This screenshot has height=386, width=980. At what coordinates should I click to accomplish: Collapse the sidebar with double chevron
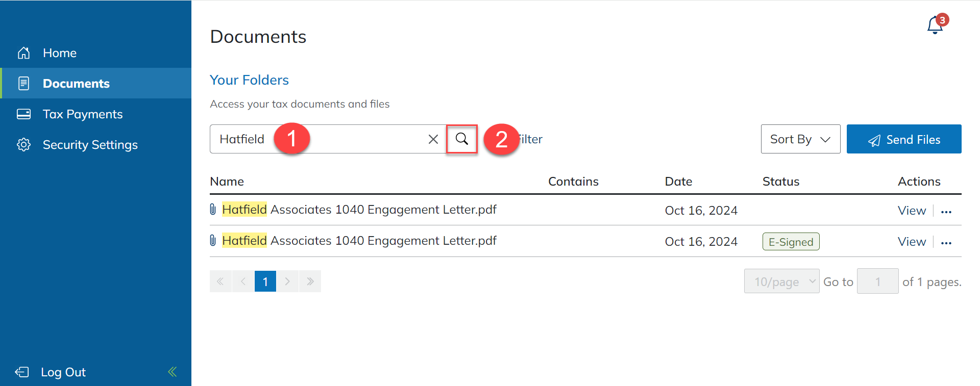tap(173, 372)
